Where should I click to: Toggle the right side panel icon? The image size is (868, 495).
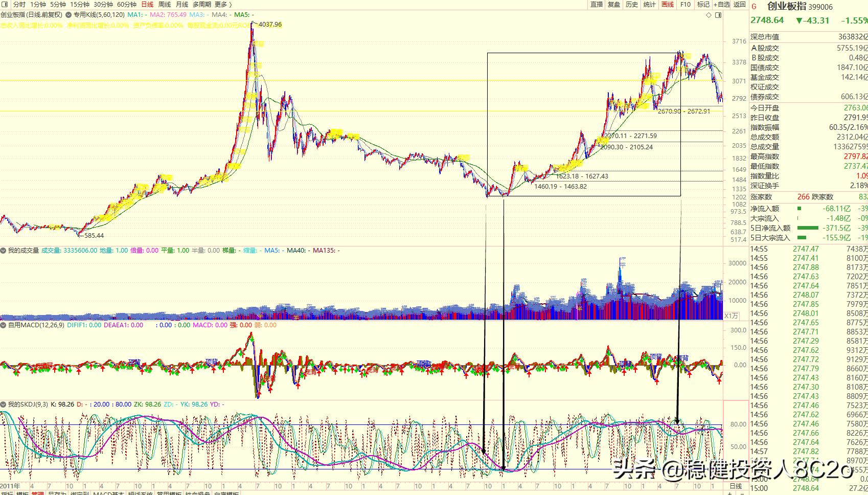point(719,15)
